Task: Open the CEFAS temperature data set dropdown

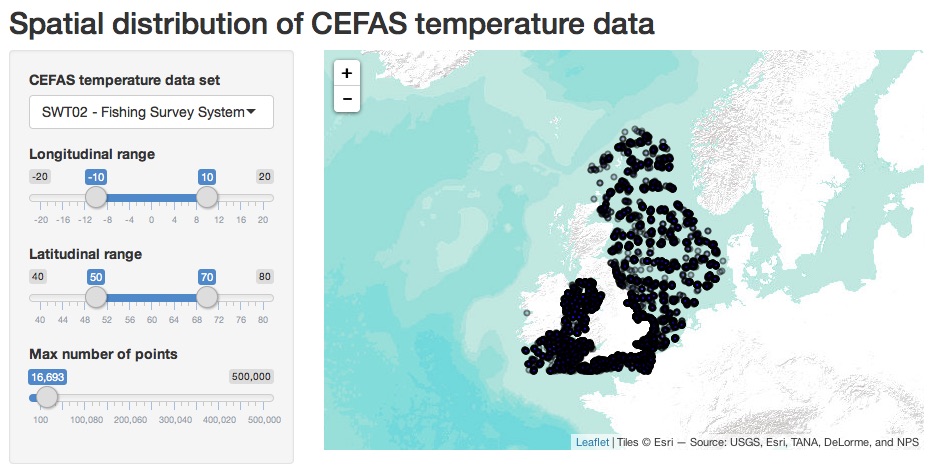Action: [151, 113]
